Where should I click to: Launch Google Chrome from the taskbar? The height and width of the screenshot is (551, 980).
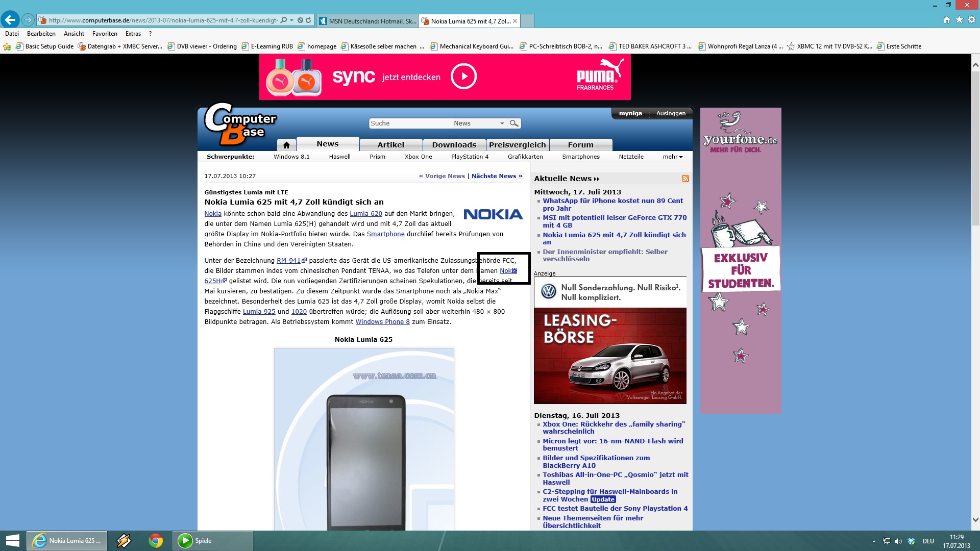156,541
